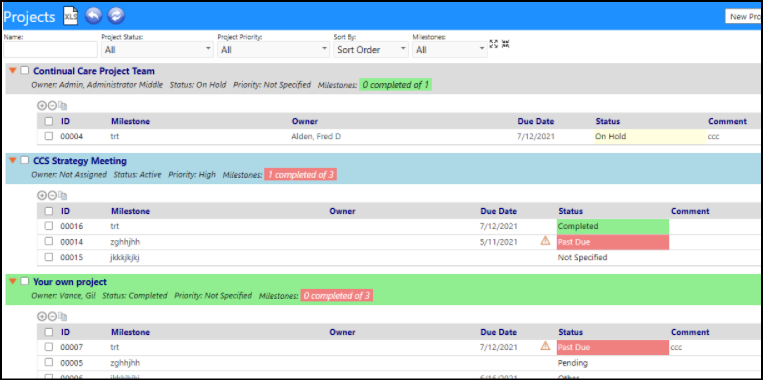Click Pending status of milestone 00005
763x380 pixels.
(573, 363)
